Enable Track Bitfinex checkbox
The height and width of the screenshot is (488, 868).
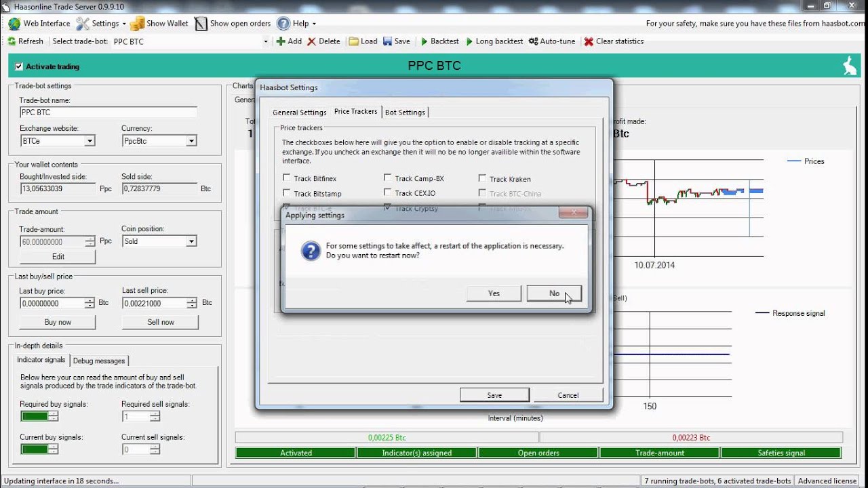click(287, 178)
